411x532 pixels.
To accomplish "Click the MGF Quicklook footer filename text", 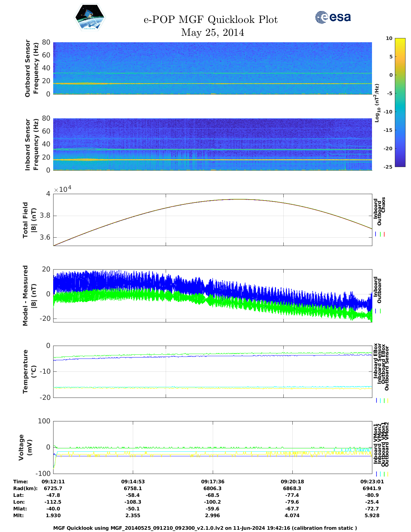I will tap(205, 528).
